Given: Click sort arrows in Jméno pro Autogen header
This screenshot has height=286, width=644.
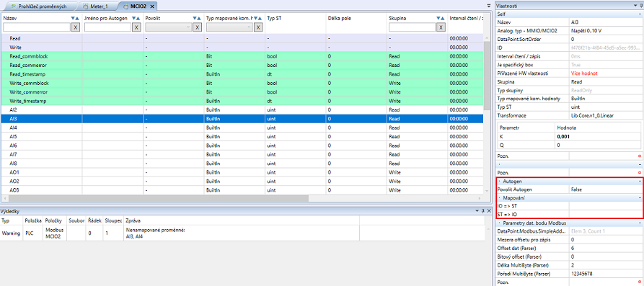Looking at the screenshot, I should 136,19.
